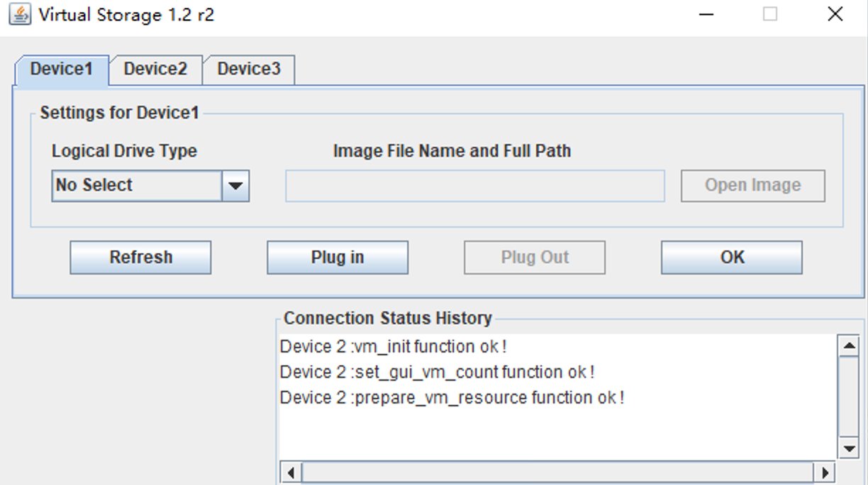The height and width of the screenshot is (485, 868).
Task: Minimize the Virtual Storage window
Action: (706, 14)
